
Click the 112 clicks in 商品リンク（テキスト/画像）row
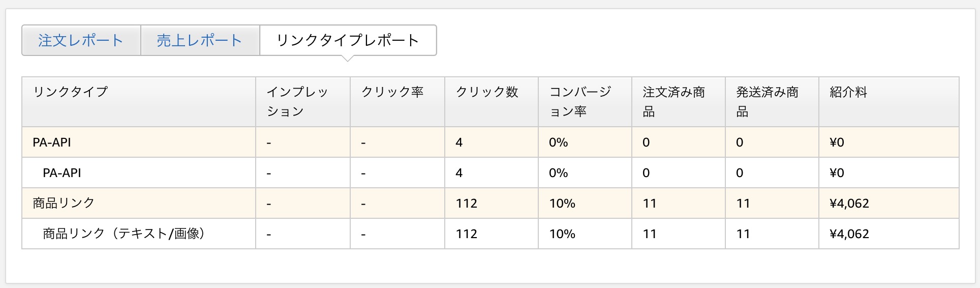pos(467,234)
